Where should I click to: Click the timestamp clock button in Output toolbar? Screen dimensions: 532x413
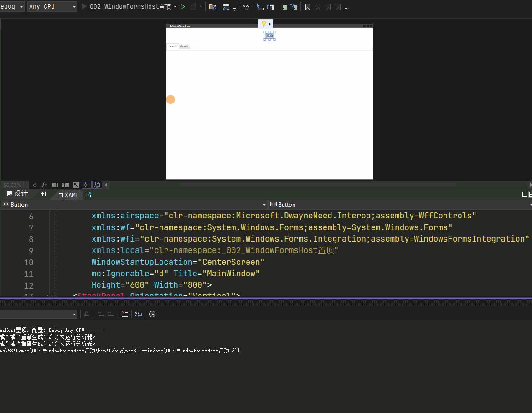(x=152, y=314)
